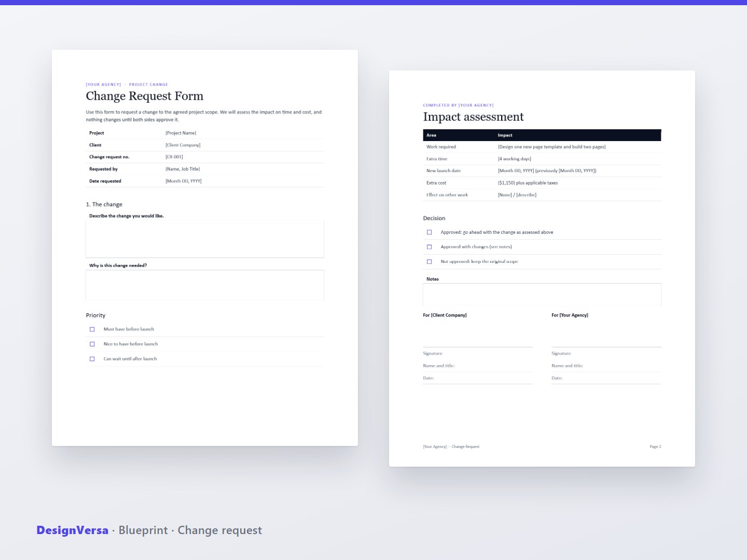
Task: Click the 'Extra time' row label
Action: click(437, 159)
